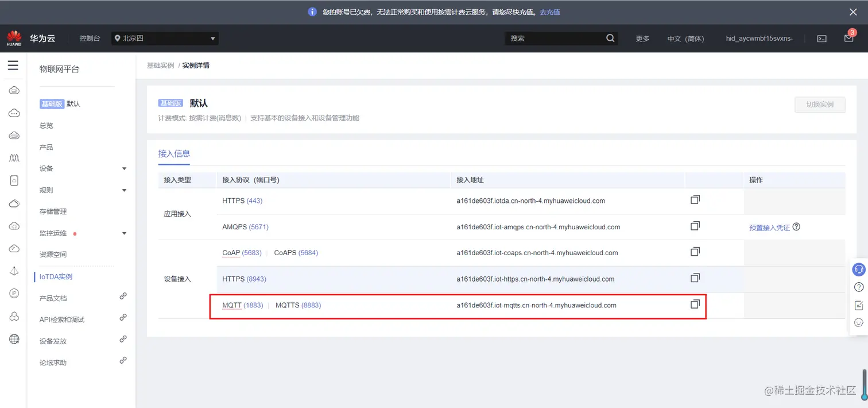The image size is (868, 408).
Task: Select the 接入信息 tab
Action: click(174, 153)
